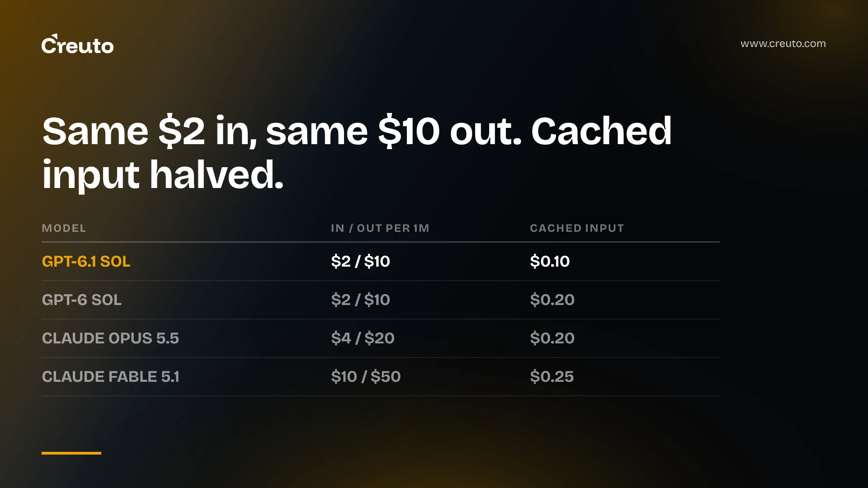
Task: Click the IN / OUT PER 1M header
Action: tap(380, 228)
